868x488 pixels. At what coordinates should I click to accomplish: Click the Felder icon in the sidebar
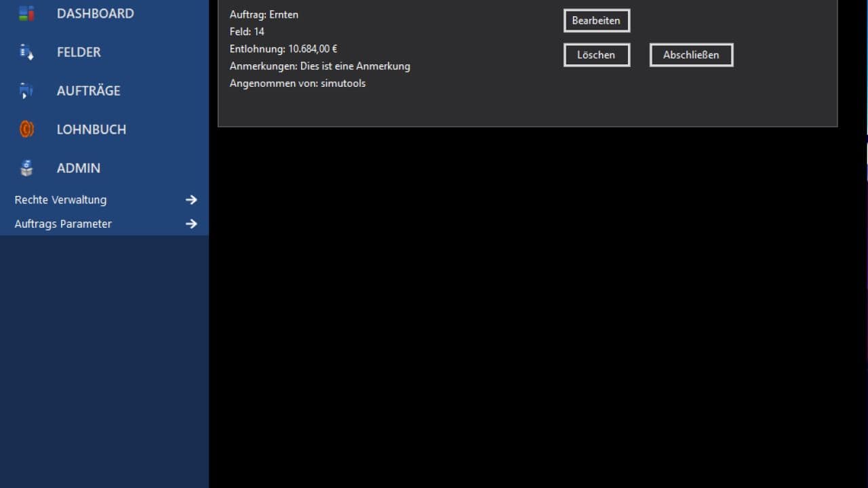click(x=26, y=52)
